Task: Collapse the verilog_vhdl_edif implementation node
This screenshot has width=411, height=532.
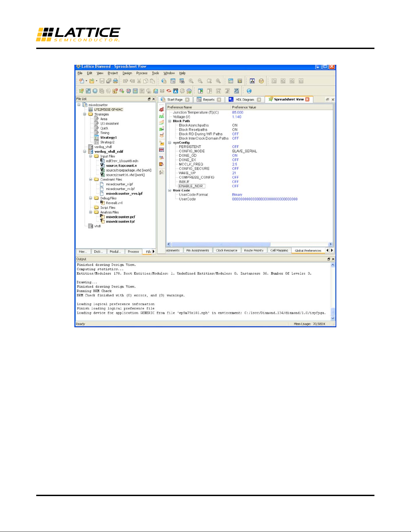Action: click(x=85, y=151)
